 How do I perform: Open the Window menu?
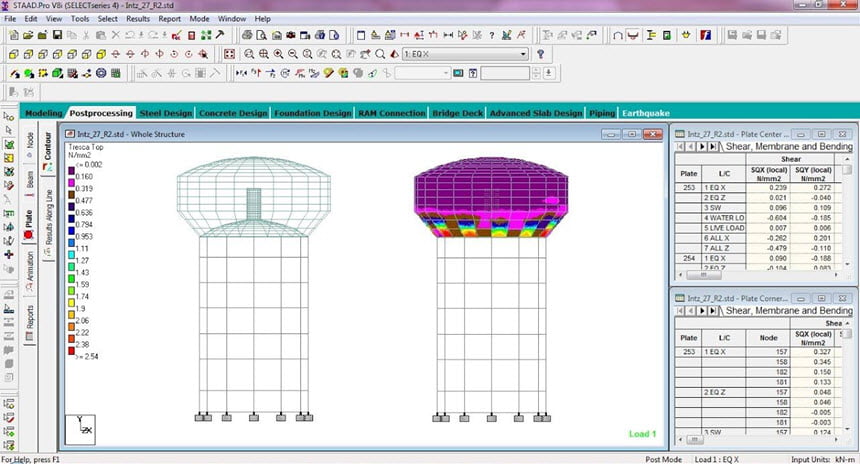coord(232,19)
